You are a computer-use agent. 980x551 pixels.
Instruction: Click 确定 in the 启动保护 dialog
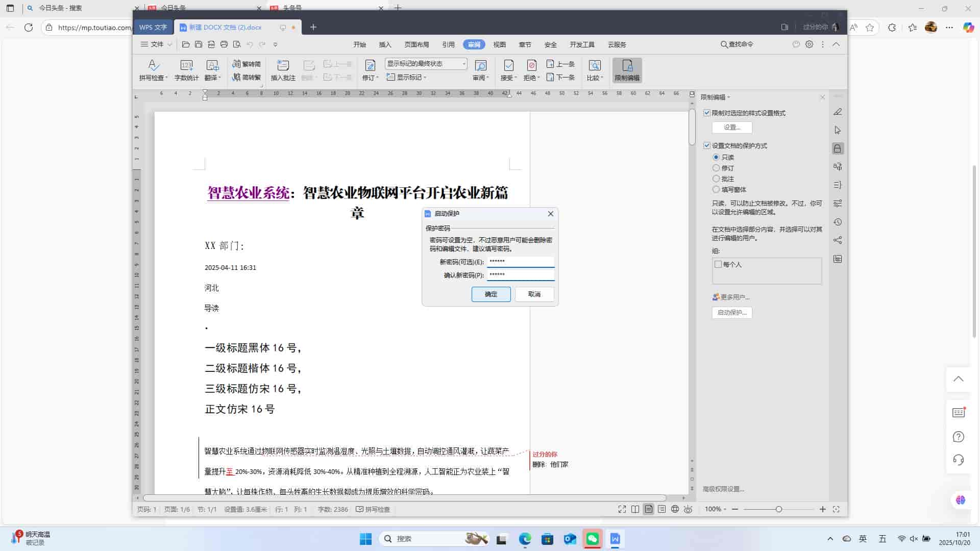pyautogui.click(x=491, y=294)
